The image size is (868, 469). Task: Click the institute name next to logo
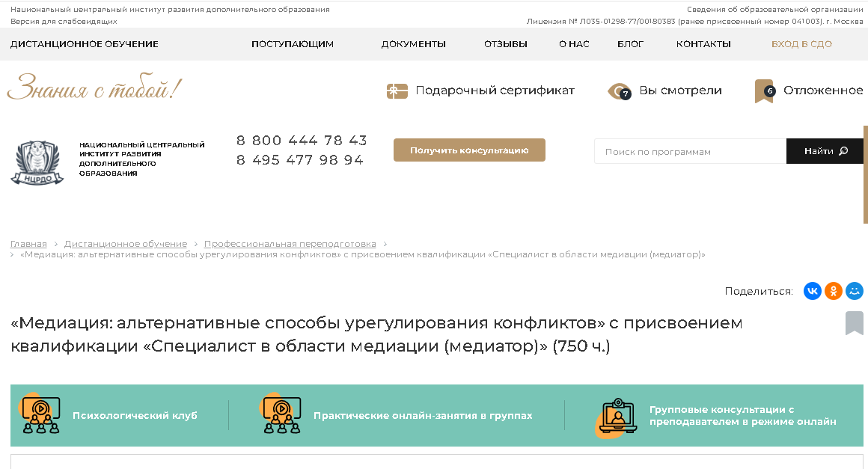141,159
